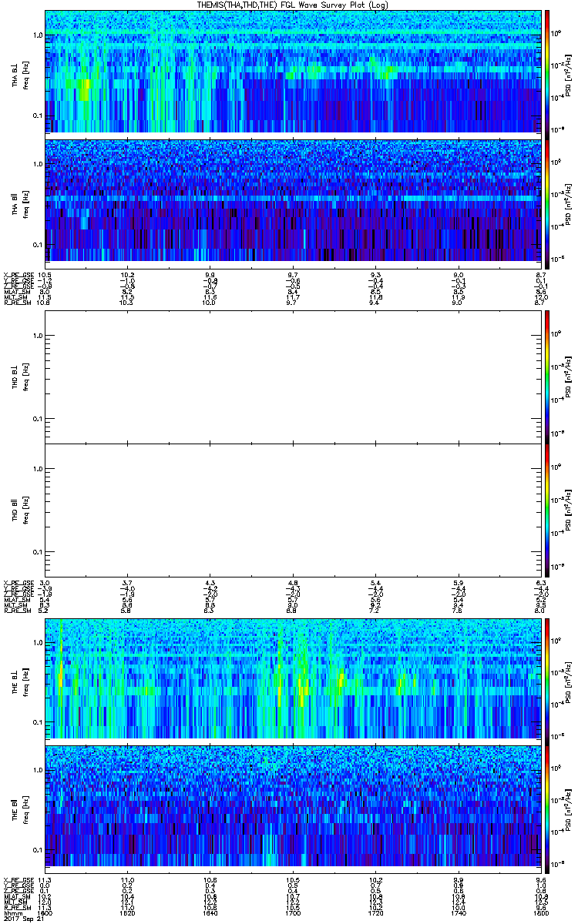The width and height of the screenshot is (578, 924).
Task: Click the 'THD B⊥ freq [Hz]' axis label
Action: click(20, 377)
